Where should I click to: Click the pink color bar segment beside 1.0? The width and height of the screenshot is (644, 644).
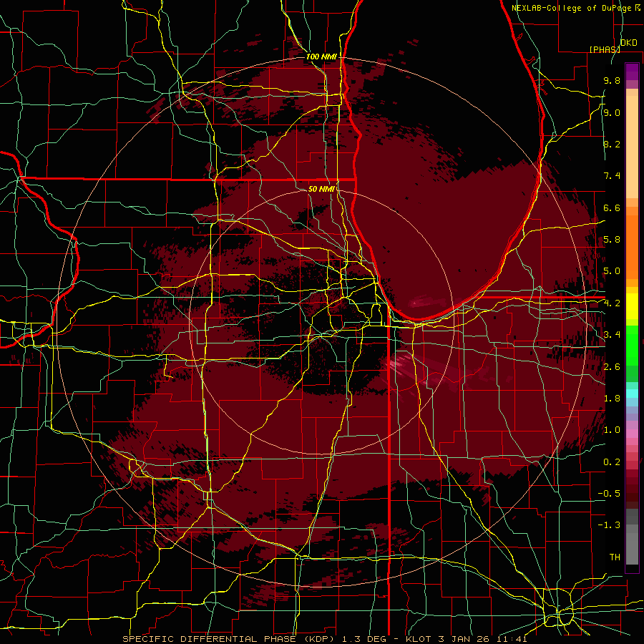[x=632, y=434]
